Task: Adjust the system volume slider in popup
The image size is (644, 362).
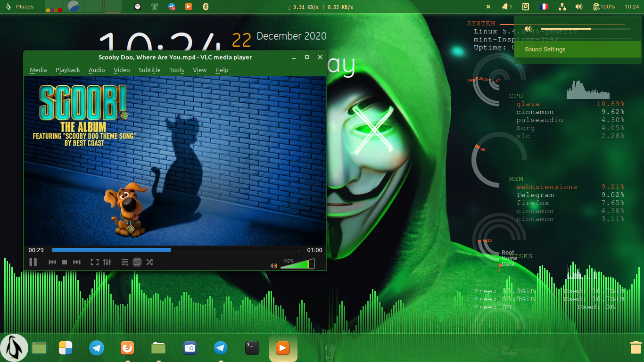Action: point(585,29)
